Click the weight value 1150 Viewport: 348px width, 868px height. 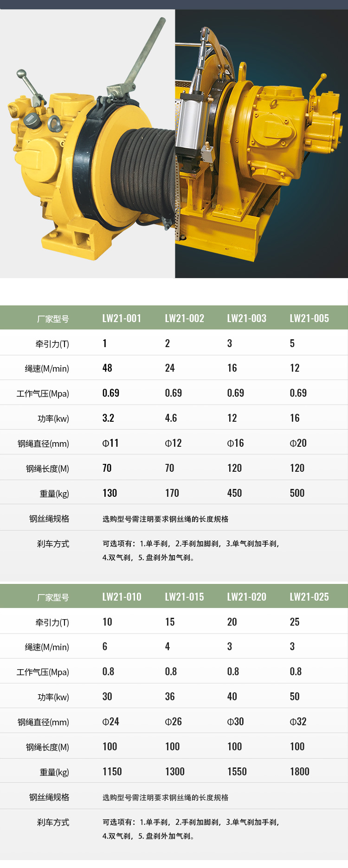point(112,772)
